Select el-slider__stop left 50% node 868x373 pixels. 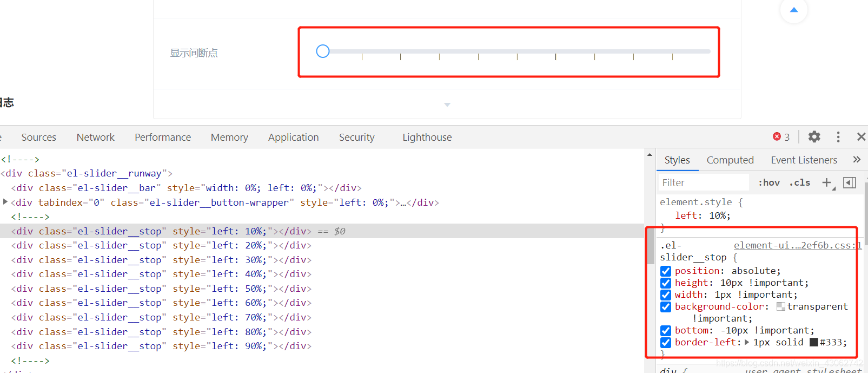161,289
